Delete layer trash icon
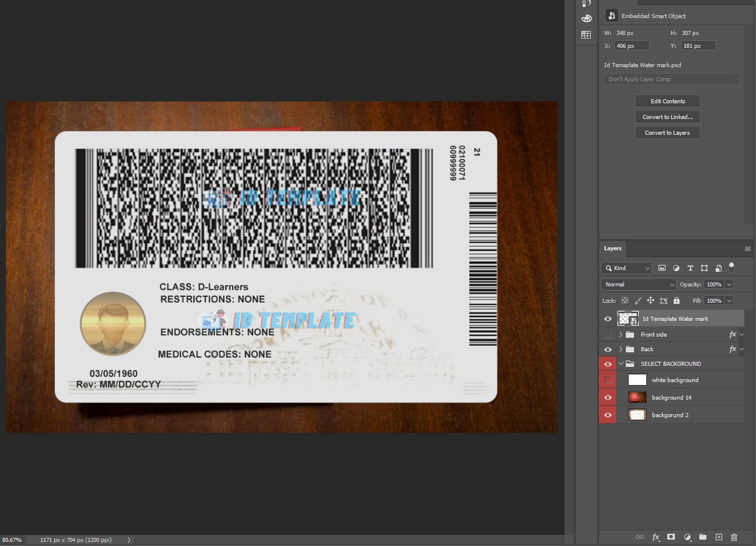The image size is (756, 546). (x=734, y=537)
